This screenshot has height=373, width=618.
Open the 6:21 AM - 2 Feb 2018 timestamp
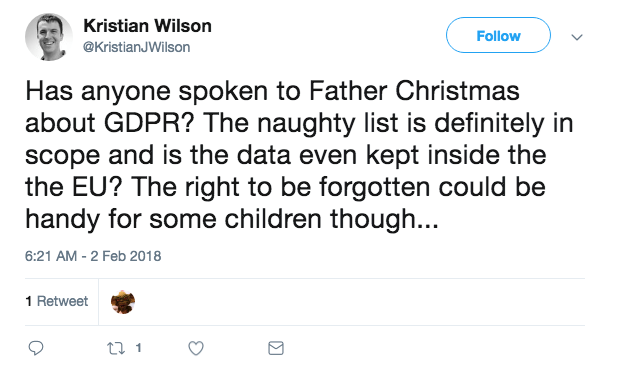pos(93,256)
